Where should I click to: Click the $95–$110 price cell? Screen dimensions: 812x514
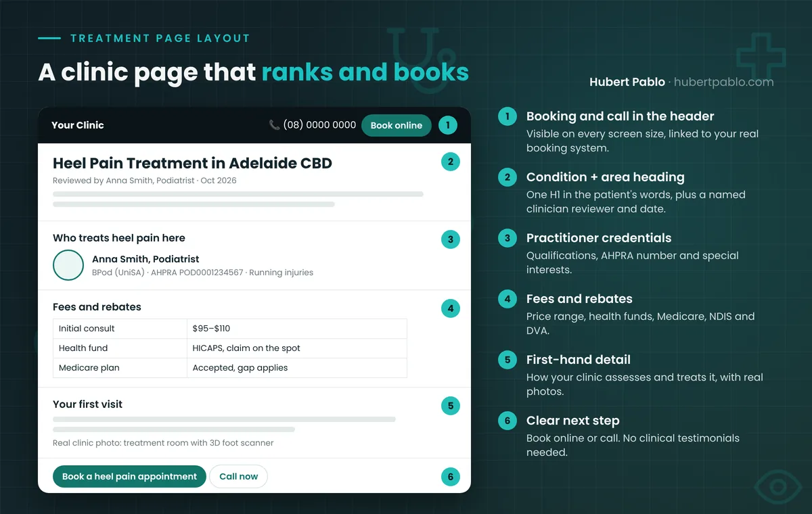tap(297, 329)
